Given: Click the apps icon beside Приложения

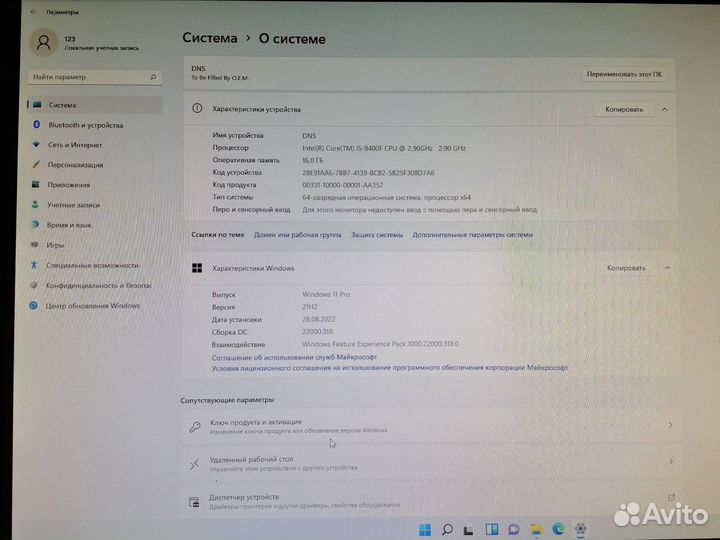Looking at the screenshot, I should [35, 185].
